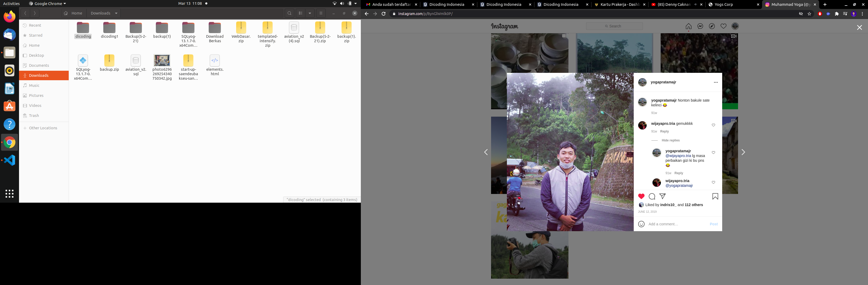Click Reply under the gemukkkk comment
The image size is (868, 285).
click(x=664, y=132)
